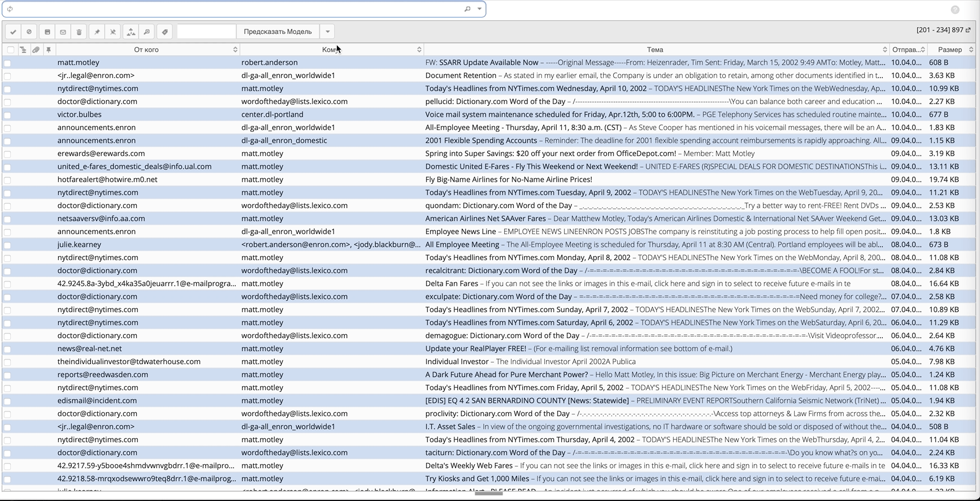Check the box for the matt.motley SSARR email
The image size is (980, 501).
click(x=7, y=63)
